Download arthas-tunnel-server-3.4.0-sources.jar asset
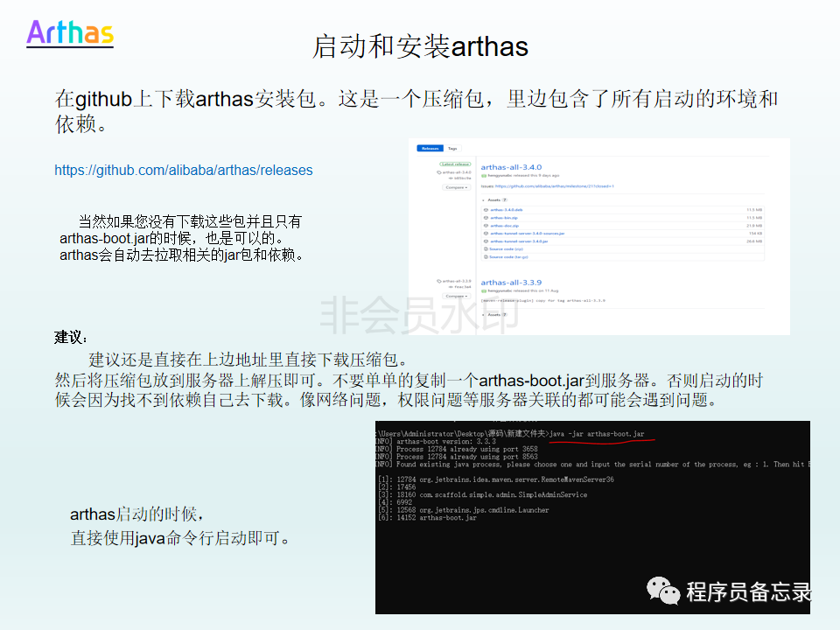This screenshot has width=840, height=630. pos(528,234)
